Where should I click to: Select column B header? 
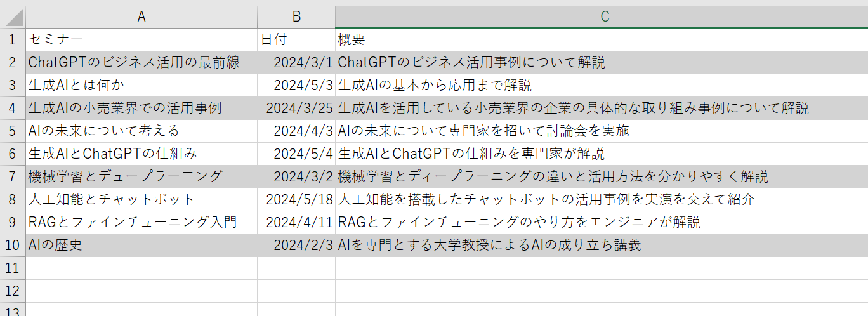pyautogui.click(x=296, y=16)
